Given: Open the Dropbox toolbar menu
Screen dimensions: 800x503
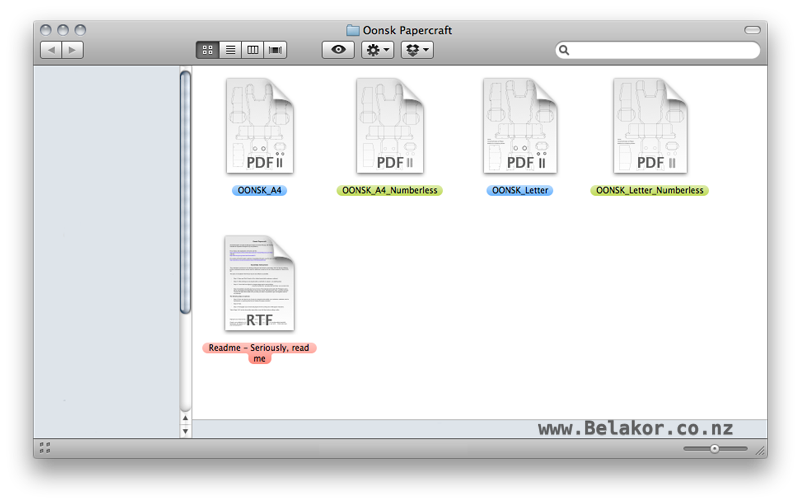Looking at the screenshot, I should pos(417,49).
